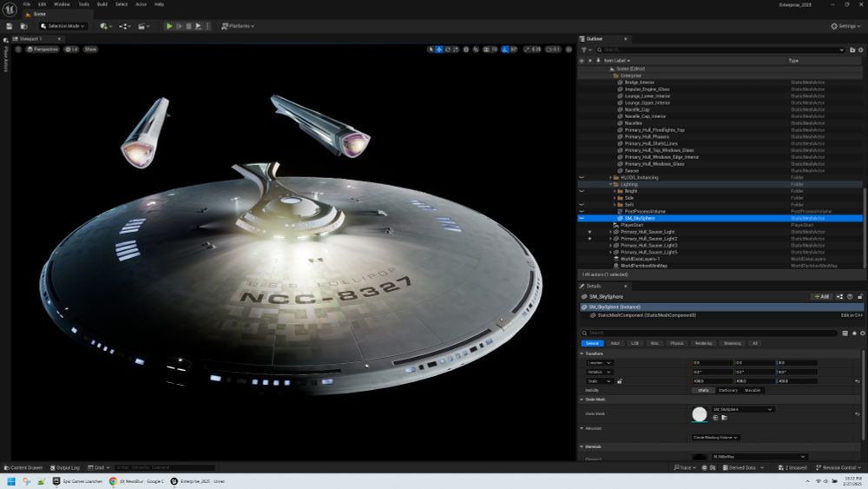Image resolution: width=868 pixels, height=489 pixels.
Task: Click the Eject/possess play button
Action: coord(198,26)
